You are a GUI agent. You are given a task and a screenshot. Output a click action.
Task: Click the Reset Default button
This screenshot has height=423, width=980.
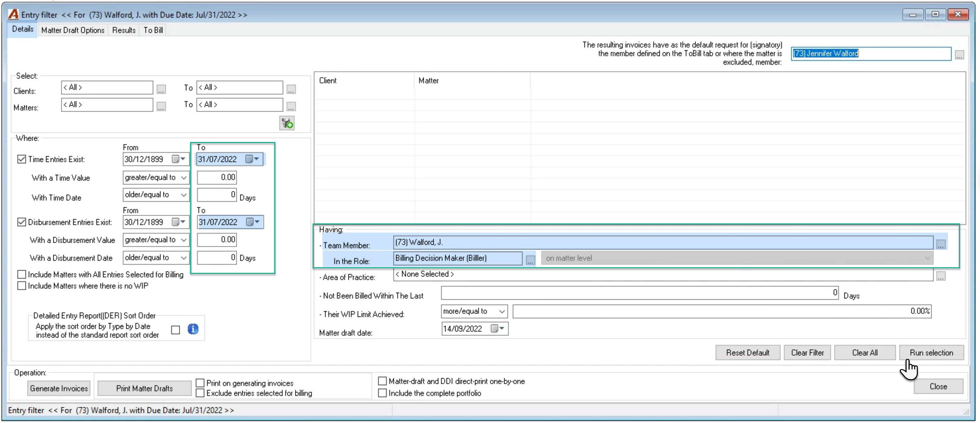click(748, 353)
